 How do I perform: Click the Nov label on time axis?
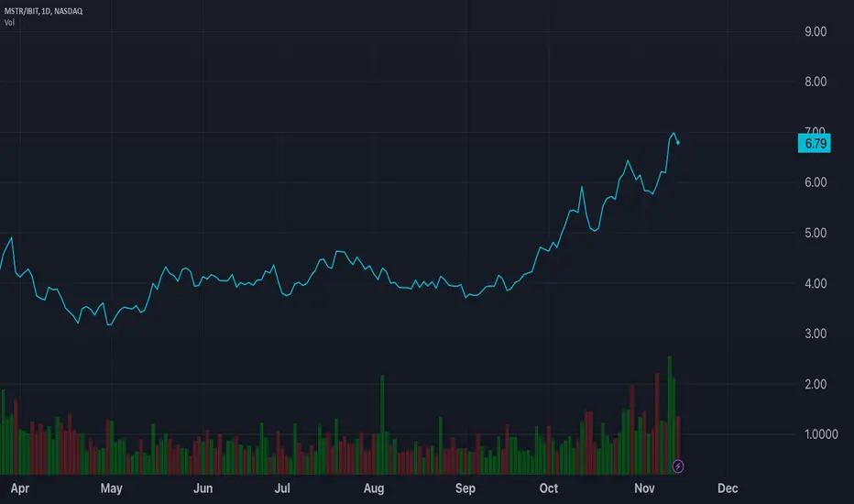(644, 488)
